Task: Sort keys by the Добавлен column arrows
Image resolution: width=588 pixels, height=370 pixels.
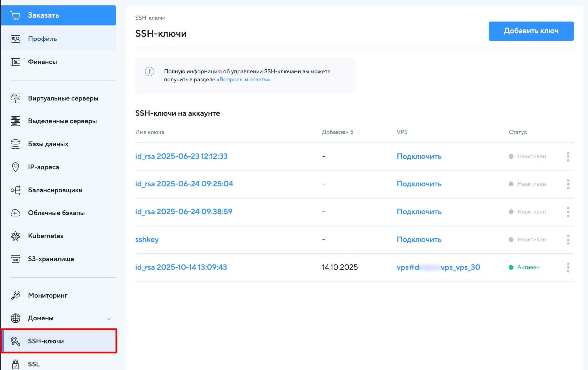Action: 352,132
